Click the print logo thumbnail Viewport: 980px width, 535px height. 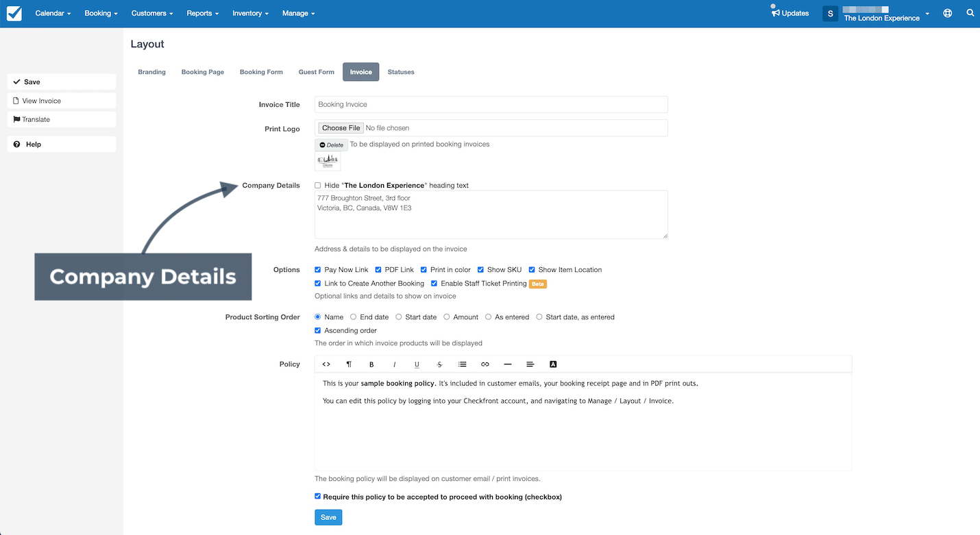coord(328,161)
